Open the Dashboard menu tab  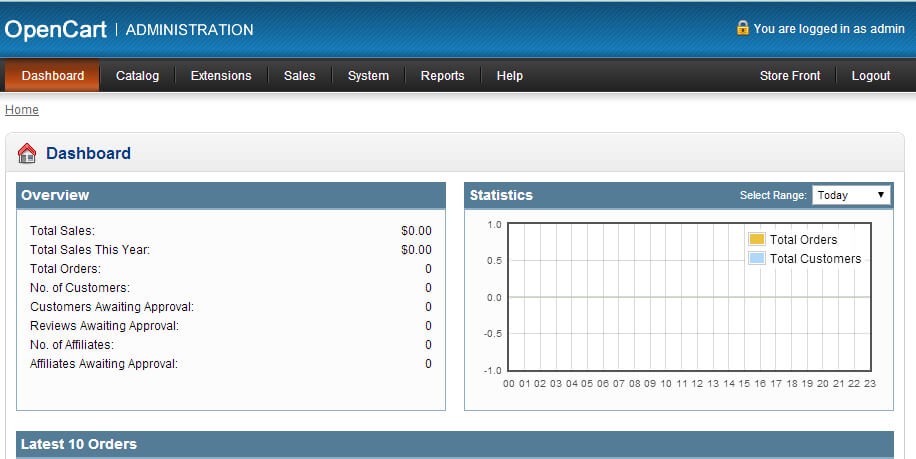53,75
